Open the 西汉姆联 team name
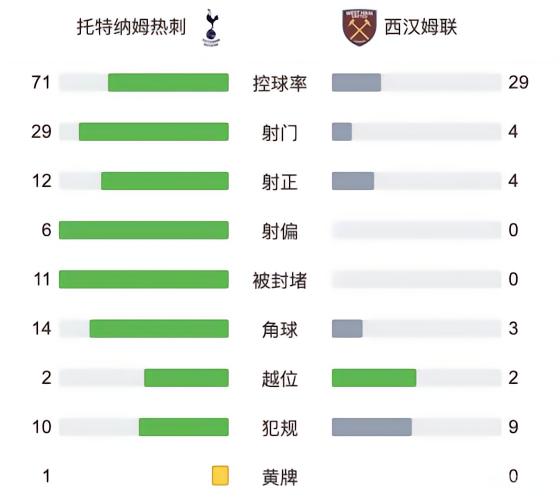The height and width of the screenshot is (504, 560). (421, 27)
